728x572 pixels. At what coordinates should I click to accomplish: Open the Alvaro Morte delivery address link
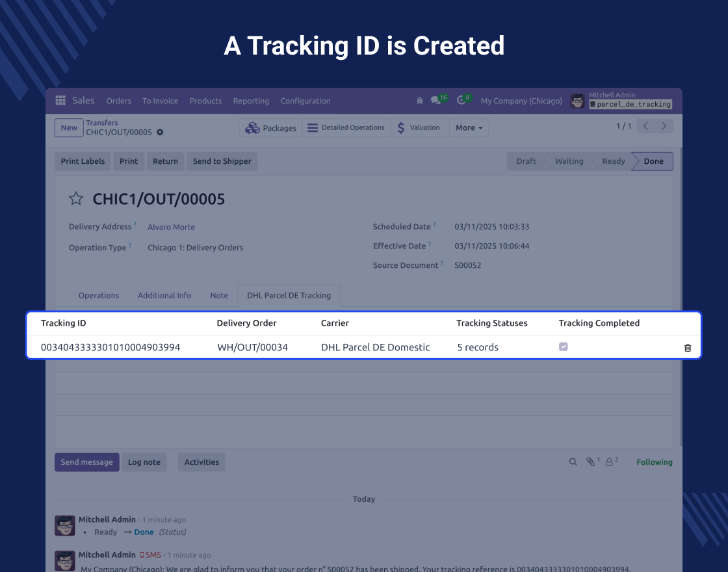click(x=171, y=227)
